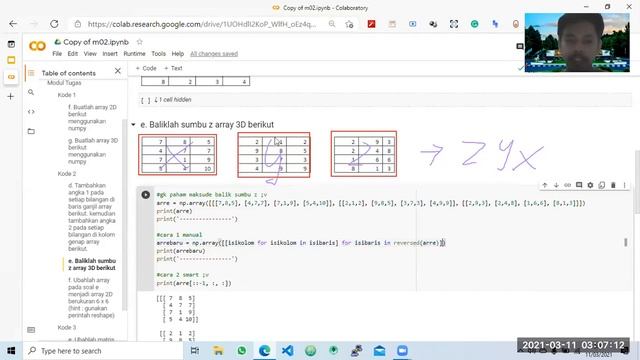Open f. Buatlah array 2D section
Viewport: 640px width, 360px height.
92,118
